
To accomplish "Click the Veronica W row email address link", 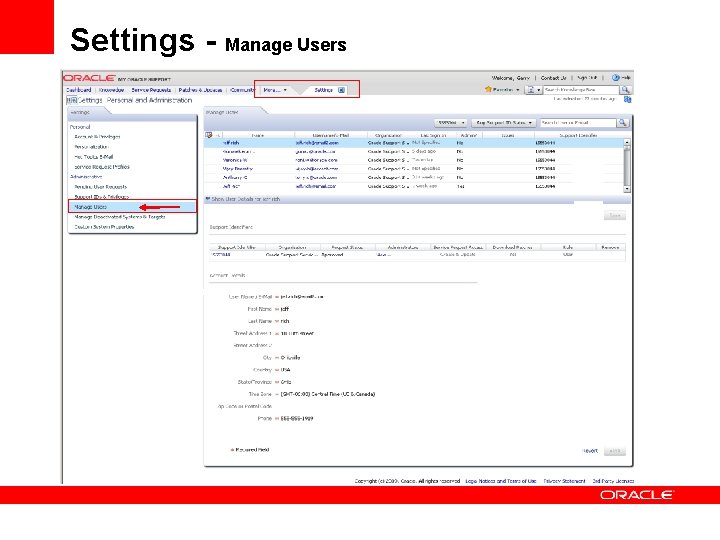I will pyautogui.click(x=316, y=160).
